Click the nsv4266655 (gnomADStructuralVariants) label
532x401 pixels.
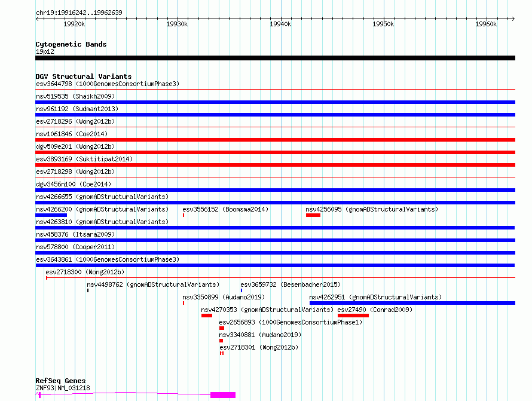pyautogui.click(x=102, y=197)
